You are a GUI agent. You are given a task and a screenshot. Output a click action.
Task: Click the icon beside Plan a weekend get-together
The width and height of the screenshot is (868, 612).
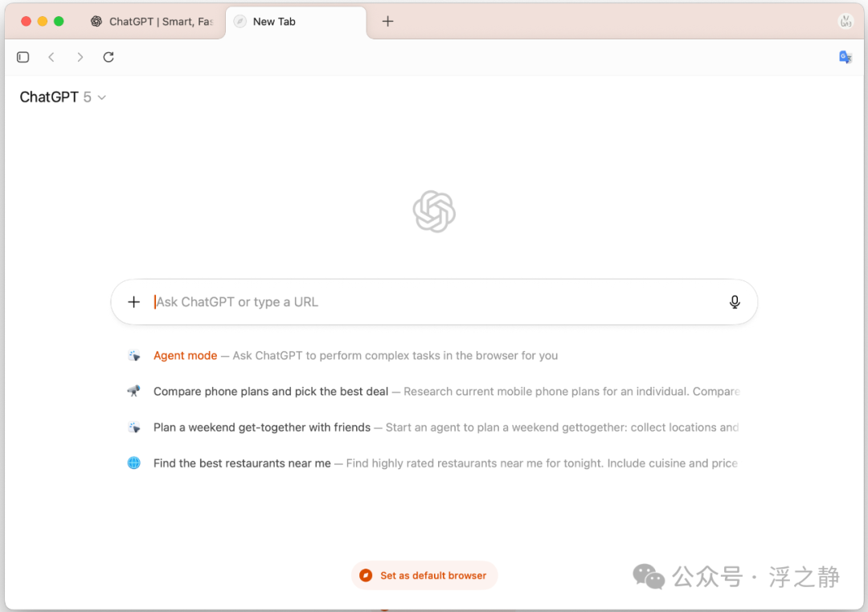[134, 427]
